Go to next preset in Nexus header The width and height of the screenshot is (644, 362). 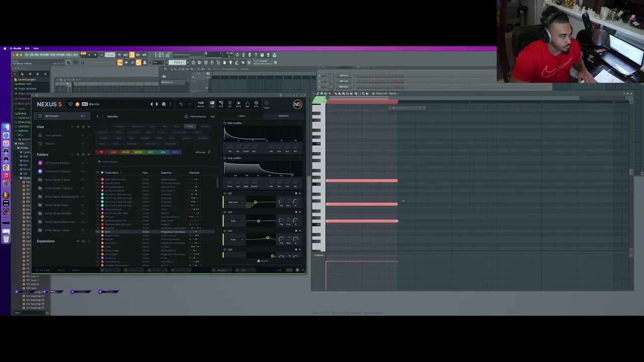(x=157, y=104)
